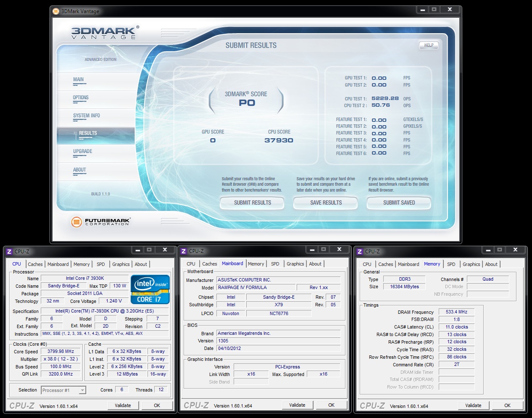The image size is (532, 418).
Task: Click the 3DMark Vantage logo
Action: [104, 33]
